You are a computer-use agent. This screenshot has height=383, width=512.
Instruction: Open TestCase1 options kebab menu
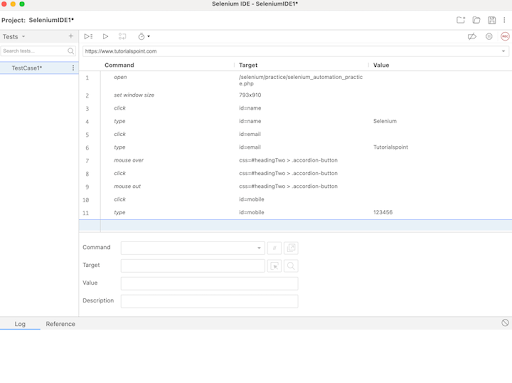(73, 68)
